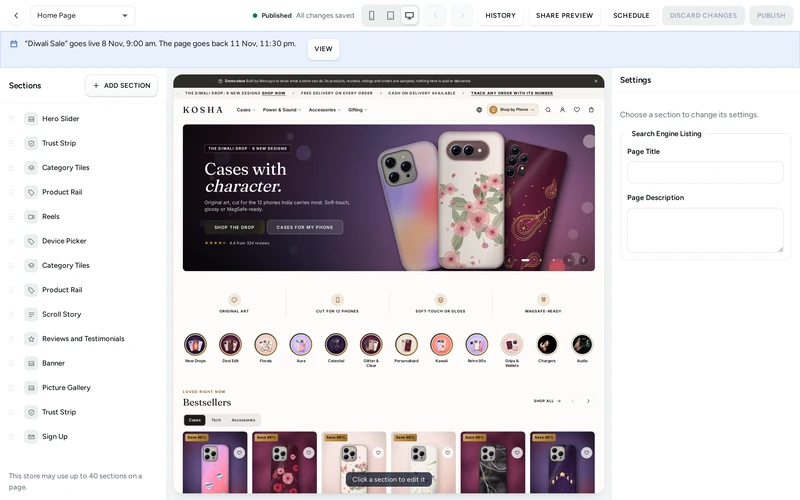Click VIEW for the Diwali Sale schedule
800x500 pixels.
323,49
